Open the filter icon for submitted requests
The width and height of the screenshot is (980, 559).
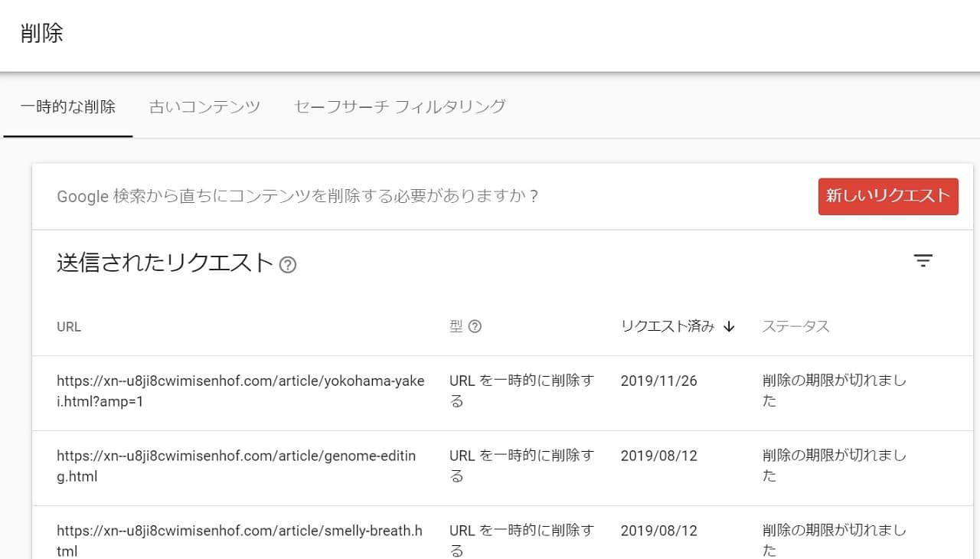(x=923, y=261)
